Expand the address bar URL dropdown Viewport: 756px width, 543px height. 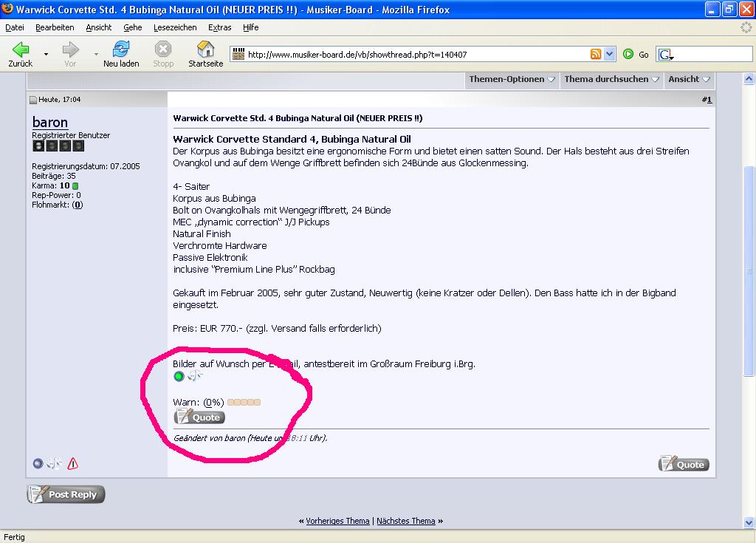pos(609,54)
